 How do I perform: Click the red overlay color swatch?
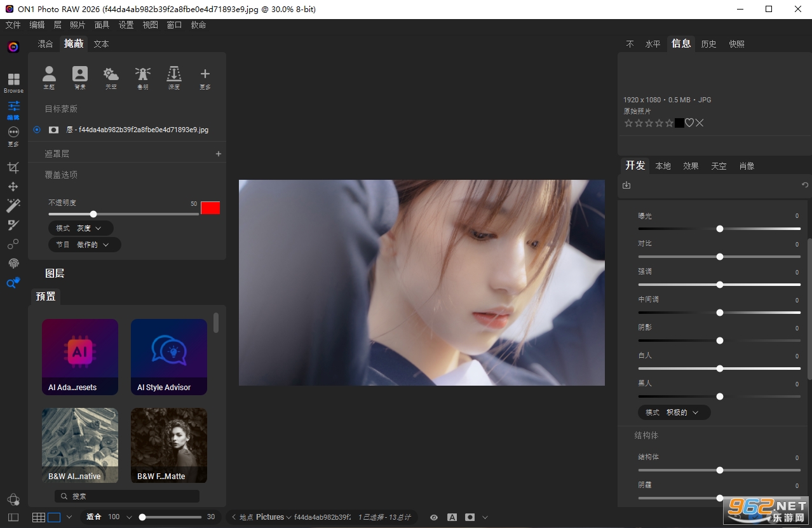click(210, 208)
